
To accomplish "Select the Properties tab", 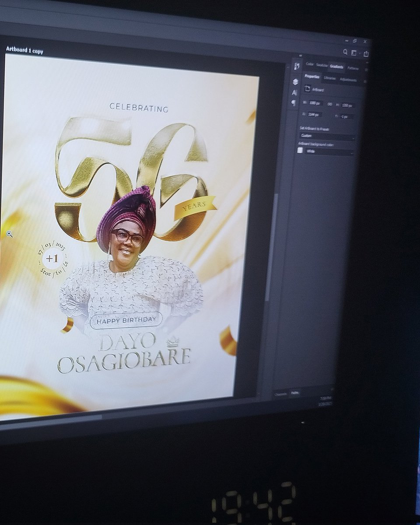I will (312, 77).
